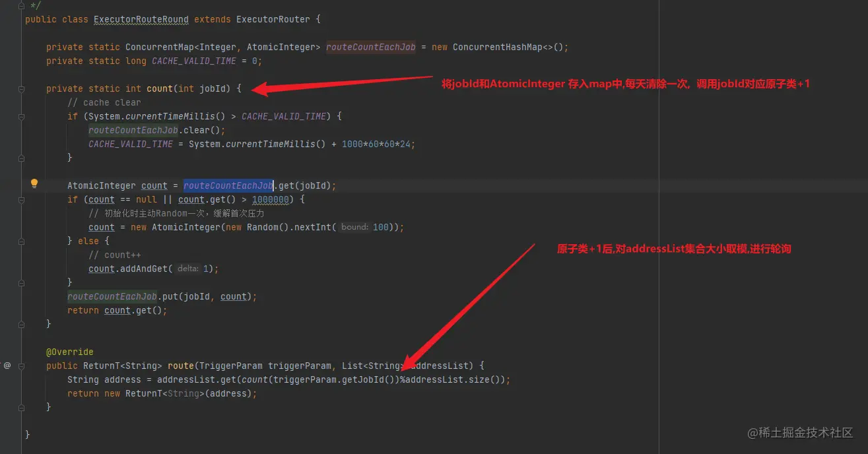The image size is (868, 454).
Task: Click the superclass name ExecutorRouter
Action: 273,19
